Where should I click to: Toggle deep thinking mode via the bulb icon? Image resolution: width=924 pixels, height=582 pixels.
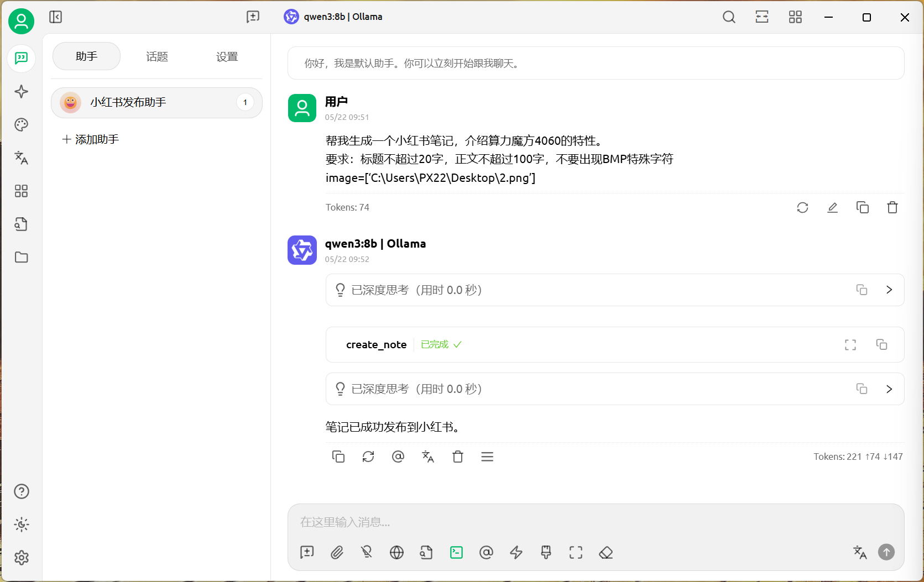coord(367,552)
